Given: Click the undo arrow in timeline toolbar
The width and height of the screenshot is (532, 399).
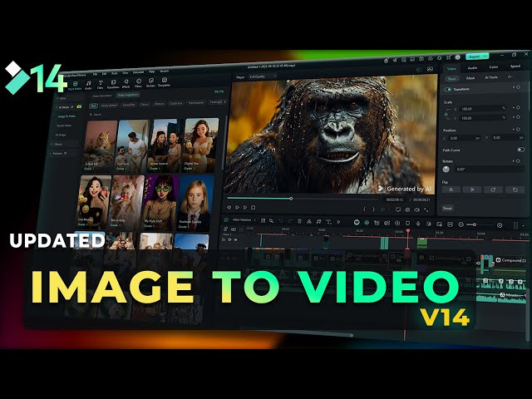Looking at the screenshot, I should pyautogui.click(x=281, y=221).
